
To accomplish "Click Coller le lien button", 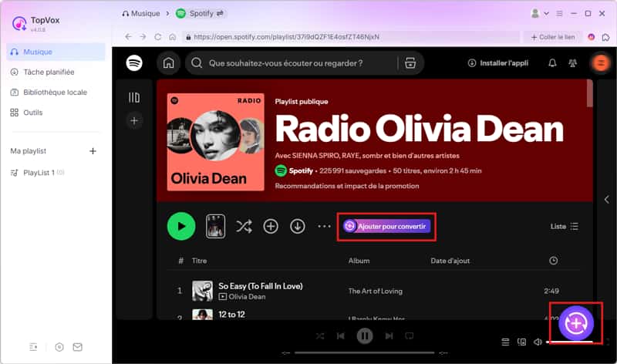I will pyautogui.click(x=553, y=37).
